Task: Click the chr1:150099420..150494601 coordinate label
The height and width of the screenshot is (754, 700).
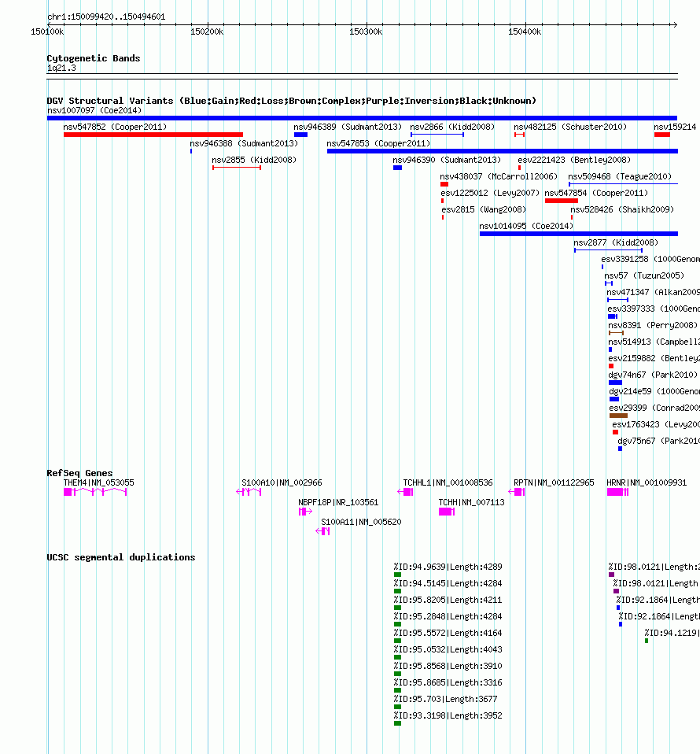Action: (x=106, y=17)
